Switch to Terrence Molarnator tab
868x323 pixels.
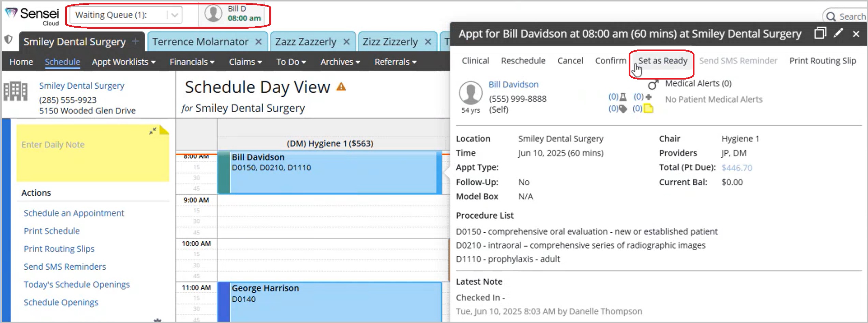pos(200,42)
